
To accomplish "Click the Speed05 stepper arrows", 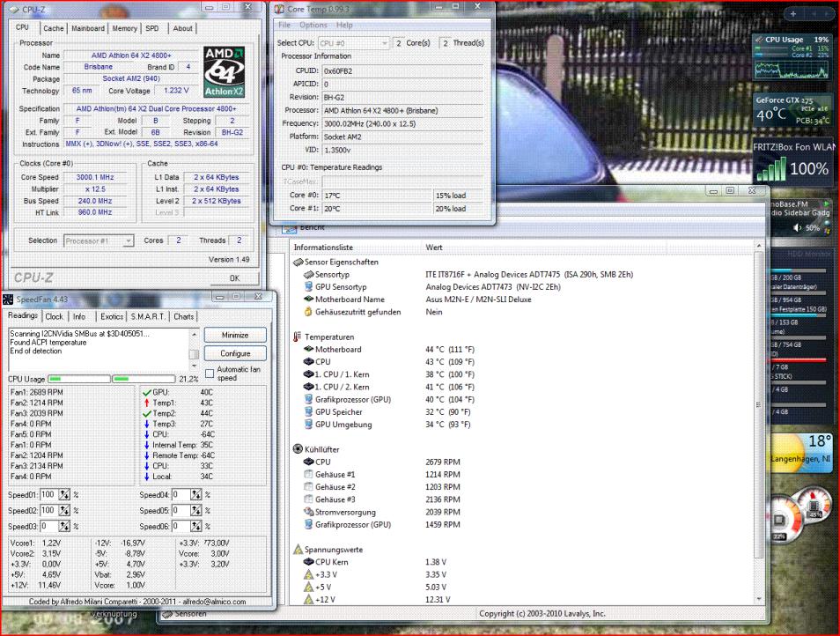I will click(x=196, y=511).
